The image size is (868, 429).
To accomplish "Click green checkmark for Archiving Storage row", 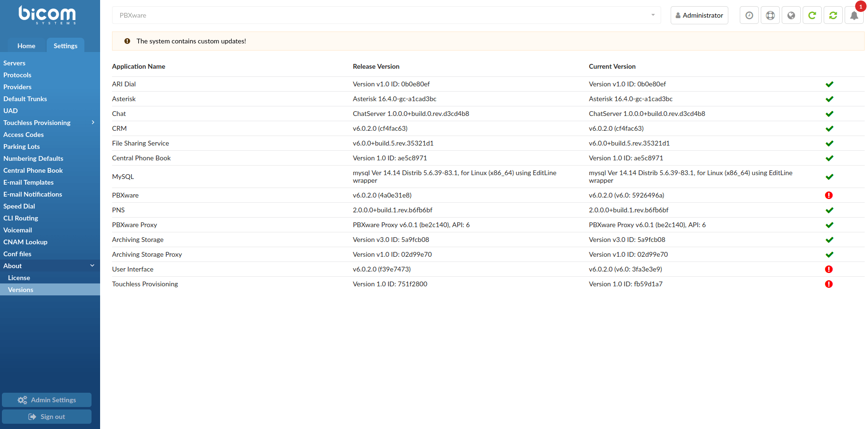I will pyautogui.click(x=829, y=240).
